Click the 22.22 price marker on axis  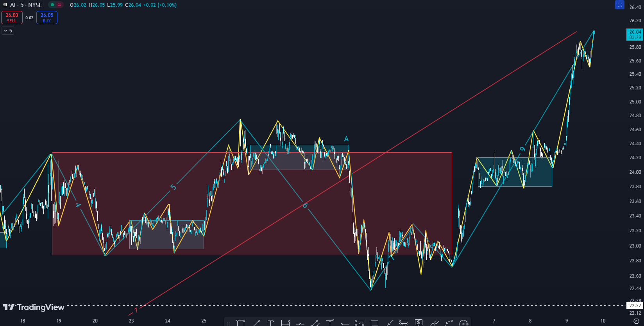point(635,306)
